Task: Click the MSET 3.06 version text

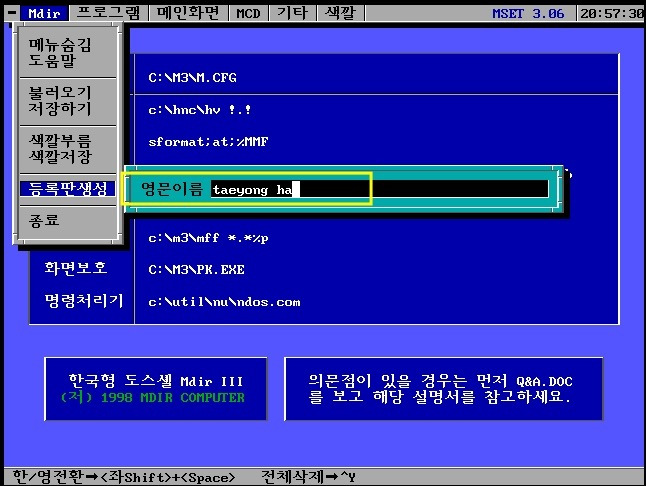Action: coord(528,14)
